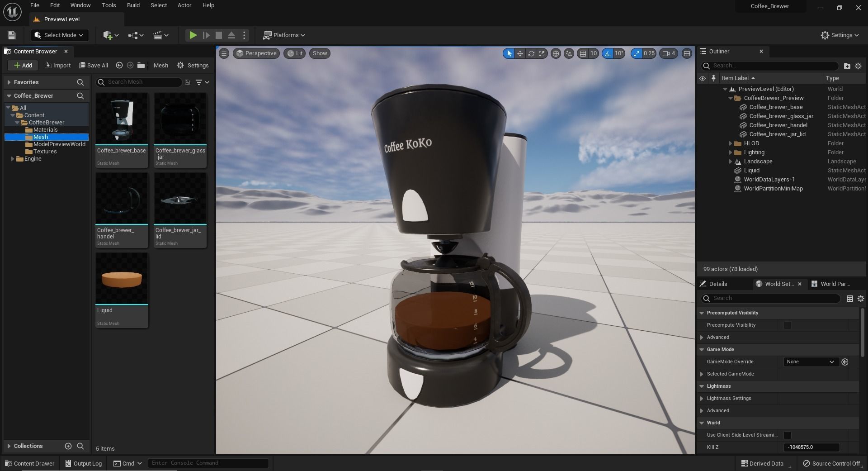Click Save All in Content Browser
Viewport: 868px width, 471px height.
point(94,65)
